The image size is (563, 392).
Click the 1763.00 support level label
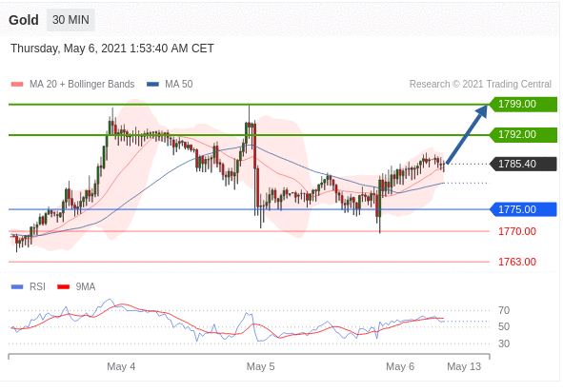pyautogui.click(x=517, y=262)
